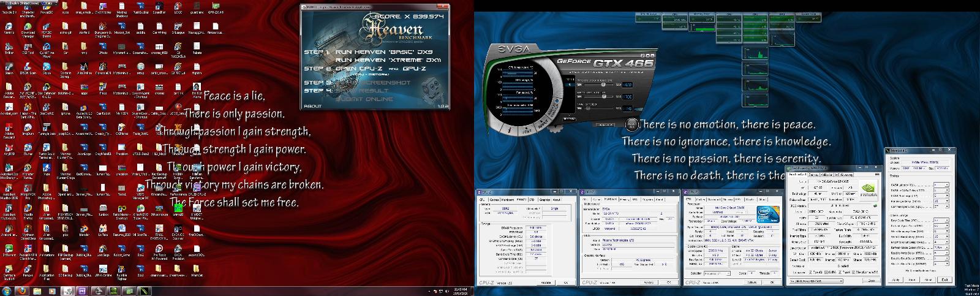Click the Close button in GPU-Z
The width and height of the screenshot is (980, 296).
[872, 281]
